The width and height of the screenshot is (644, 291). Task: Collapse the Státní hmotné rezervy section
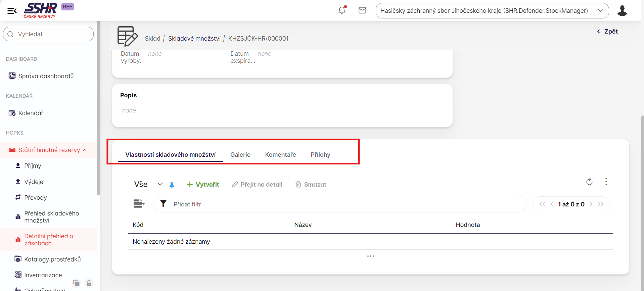pos(85,150)
